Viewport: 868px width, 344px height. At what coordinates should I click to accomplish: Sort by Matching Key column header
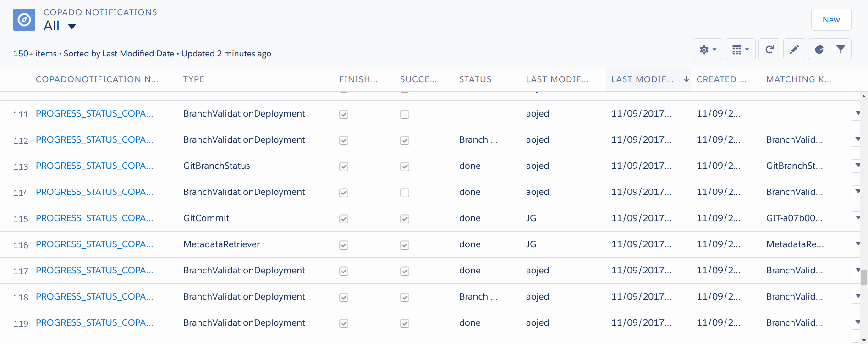pyautogui.click(x=799, y=79)
